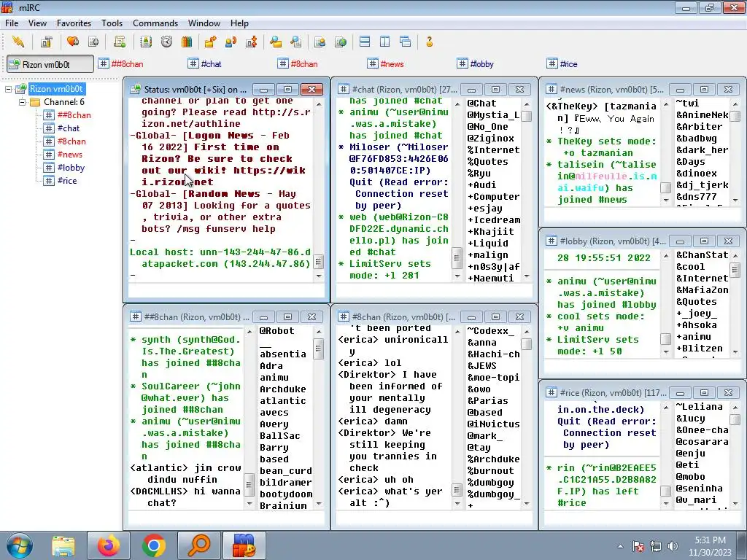Click the Rizon vm0b0t switchbar button
This screenshot has width=747, height=560.
coord(50,64)
